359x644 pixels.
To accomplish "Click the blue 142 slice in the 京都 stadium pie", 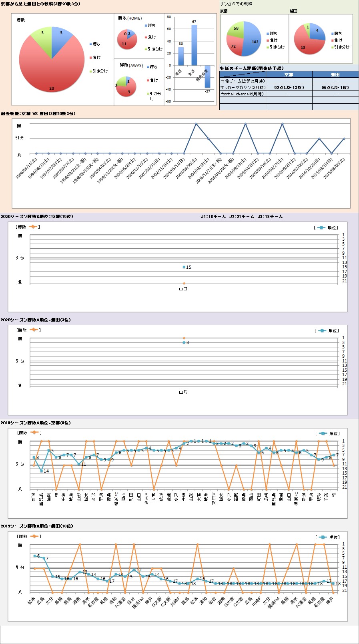I will [x=252, y=39].
